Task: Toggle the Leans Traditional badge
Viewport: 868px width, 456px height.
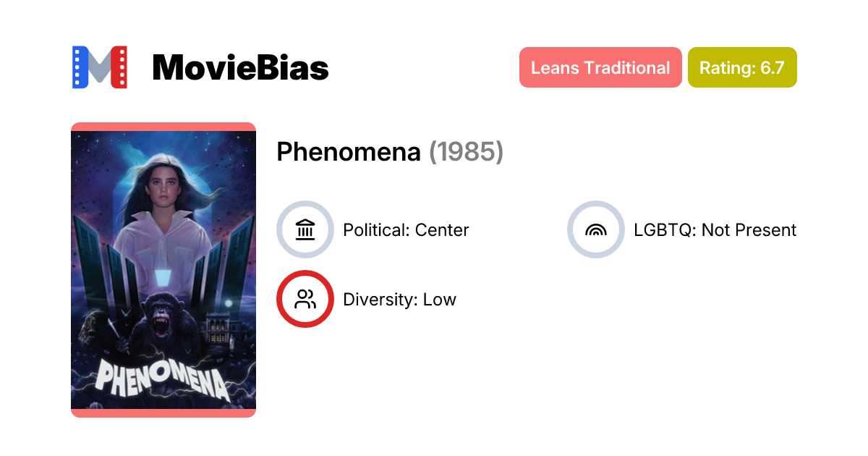Action: (x=600, y=67)
